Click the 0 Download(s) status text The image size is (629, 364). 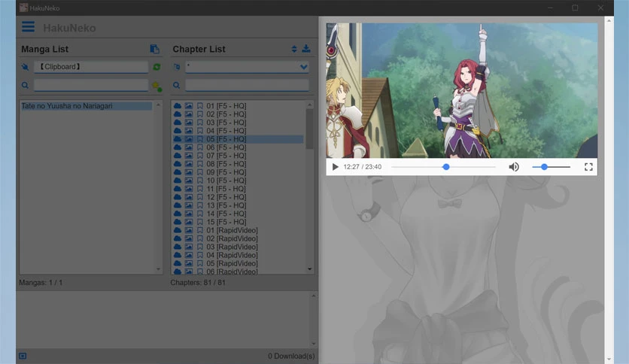[291, 356]
